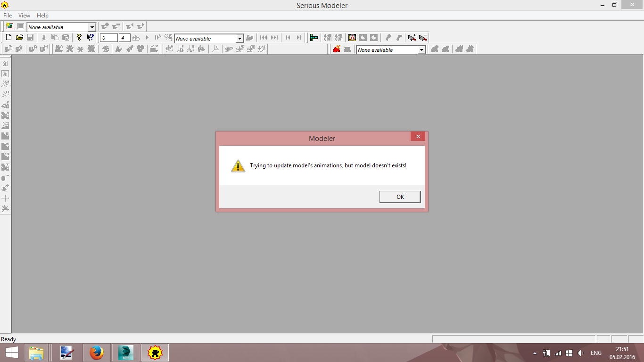Viewport: 644px width, 362px height.
Task: Jump to first frame button
Action: tap(264, 38)
